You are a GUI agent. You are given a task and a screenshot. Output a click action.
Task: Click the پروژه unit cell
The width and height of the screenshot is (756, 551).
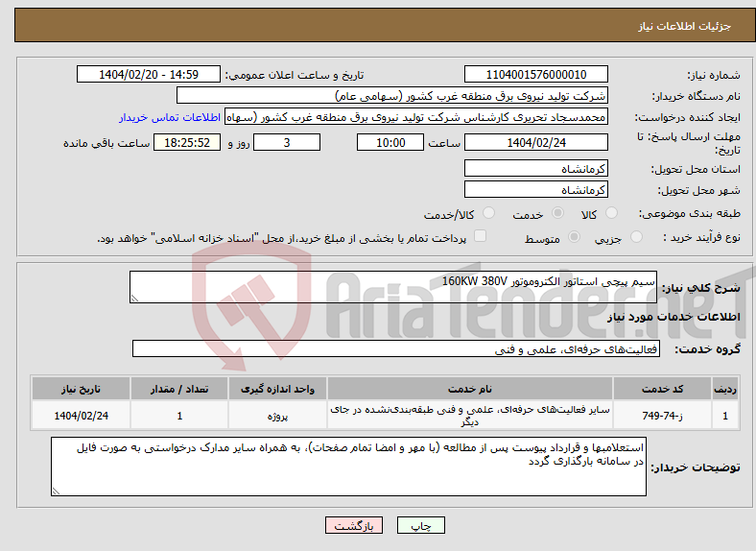[277, 415]
